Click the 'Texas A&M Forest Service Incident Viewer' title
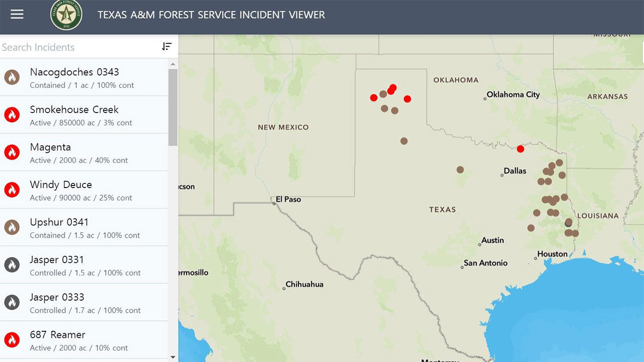The width and height of the screenshot is (644, 362). 211,15
